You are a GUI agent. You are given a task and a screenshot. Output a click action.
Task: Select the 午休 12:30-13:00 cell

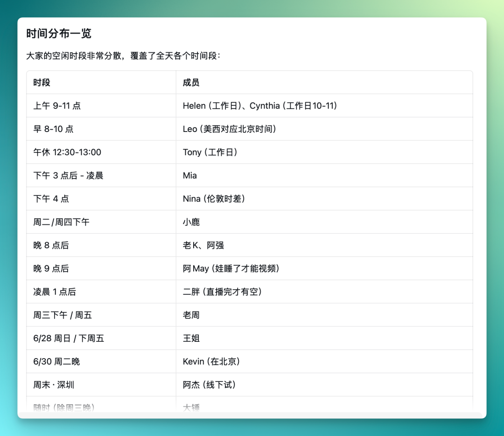click(x=101, y=152)
